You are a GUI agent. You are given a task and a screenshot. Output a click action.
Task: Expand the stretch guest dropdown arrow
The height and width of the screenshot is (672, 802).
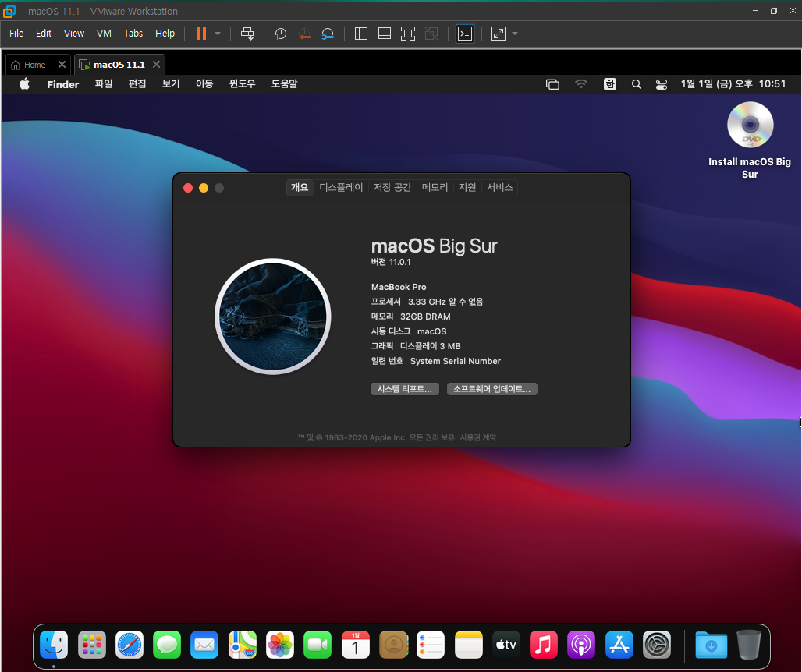click(515, 34)
